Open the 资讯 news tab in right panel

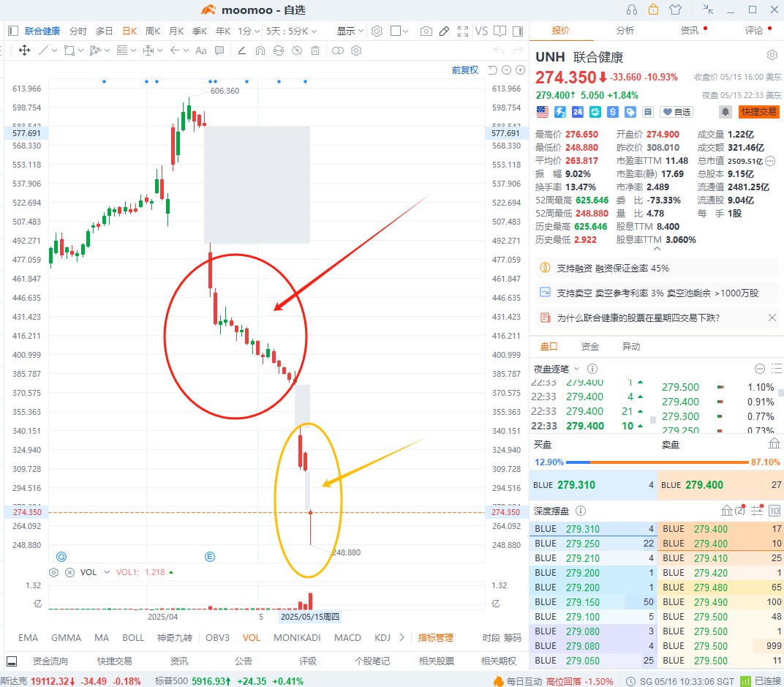(x=689, y=31)
